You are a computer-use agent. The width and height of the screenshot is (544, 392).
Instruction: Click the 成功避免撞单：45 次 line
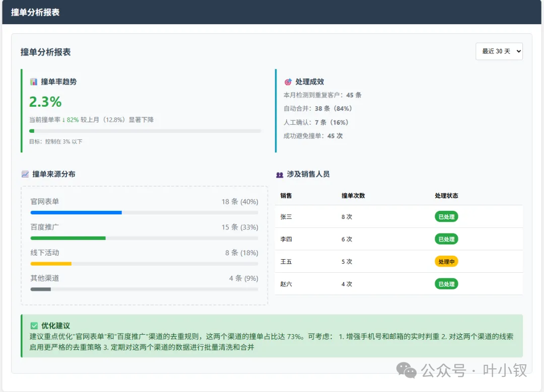coord(313,136)
